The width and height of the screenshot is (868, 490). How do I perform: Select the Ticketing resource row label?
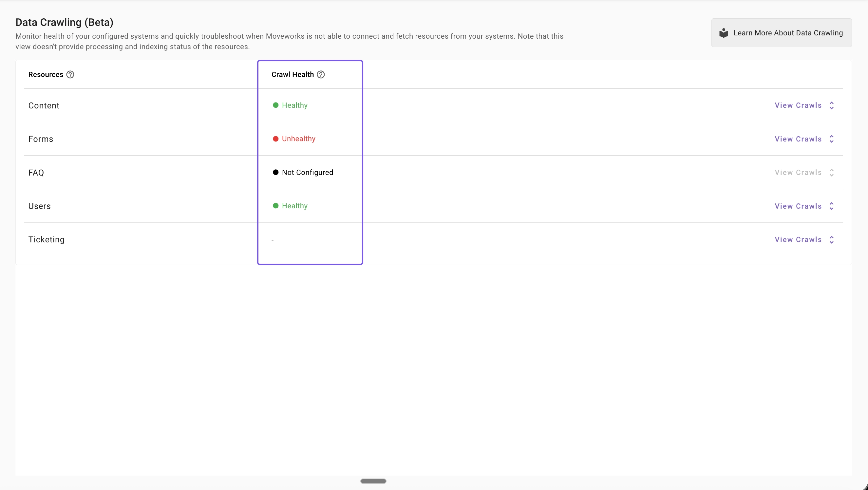pyautogui.click(x=47, y=240)
